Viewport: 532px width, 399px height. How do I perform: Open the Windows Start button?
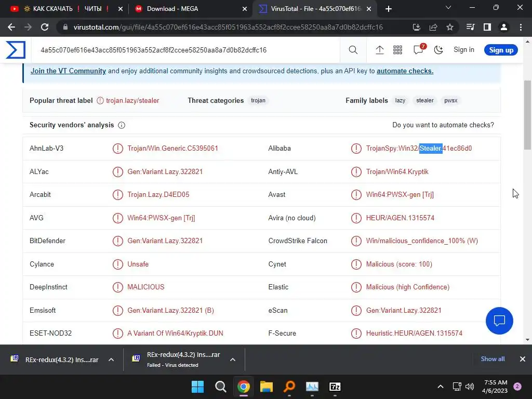pos(197,387)
